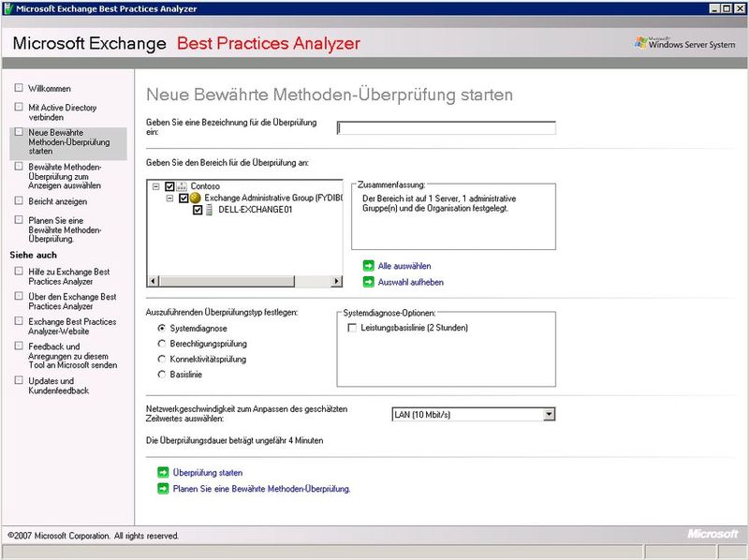Screen dimensions: 749x560
Task: Select the Contoso organization icon in the tree
Action: click(182, 185)
